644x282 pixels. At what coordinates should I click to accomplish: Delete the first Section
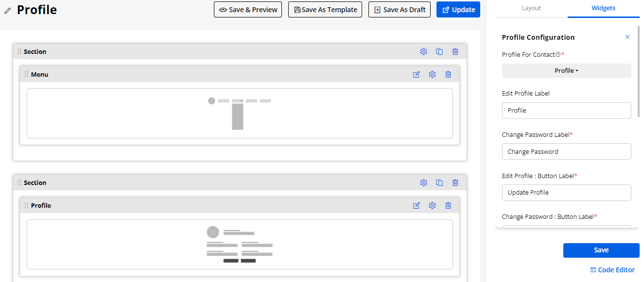455,51
